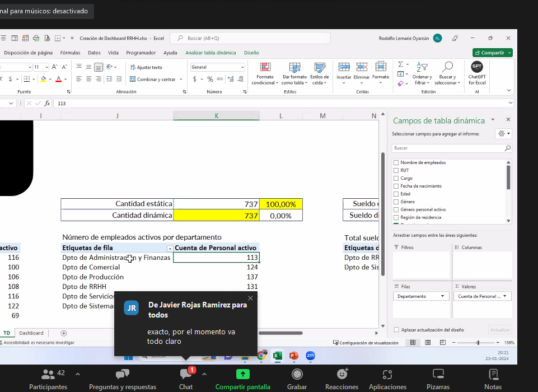
Task: Open Zoom Participantes panel
Action: coord(48,379)
